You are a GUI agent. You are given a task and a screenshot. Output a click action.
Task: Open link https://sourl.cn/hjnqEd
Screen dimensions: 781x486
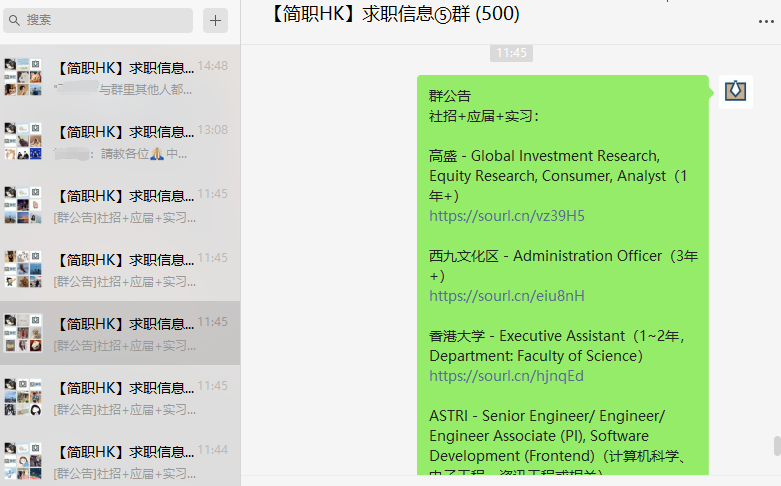(x=506, y=376)
